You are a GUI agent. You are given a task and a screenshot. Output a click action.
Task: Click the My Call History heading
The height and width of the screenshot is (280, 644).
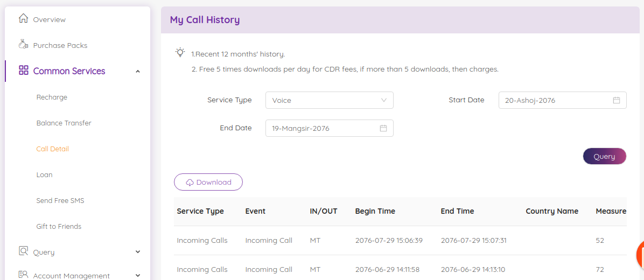coord(205,20)
